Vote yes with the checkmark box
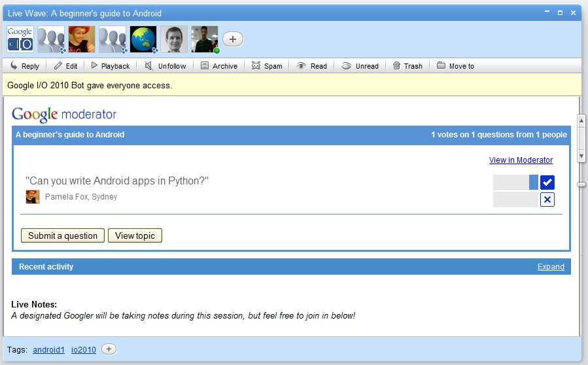 547,182
